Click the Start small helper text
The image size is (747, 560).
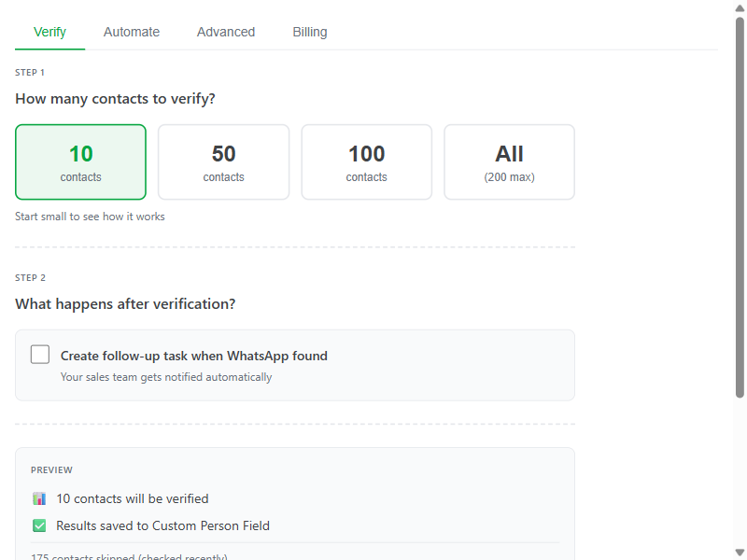[x=90, y=216]
